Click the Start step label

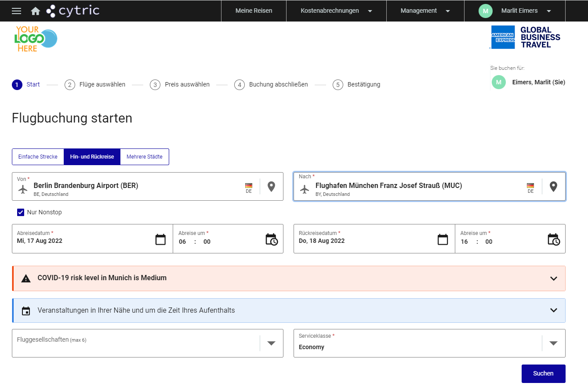(33, 85)
